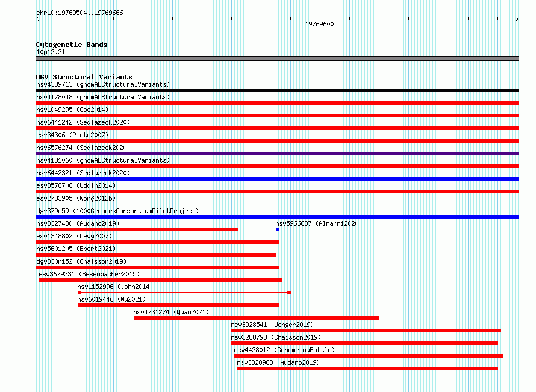The image size is (536, 392).
Task: Open the esv3578706 (Uddin2014) label
Action: (x=76, y=185)
